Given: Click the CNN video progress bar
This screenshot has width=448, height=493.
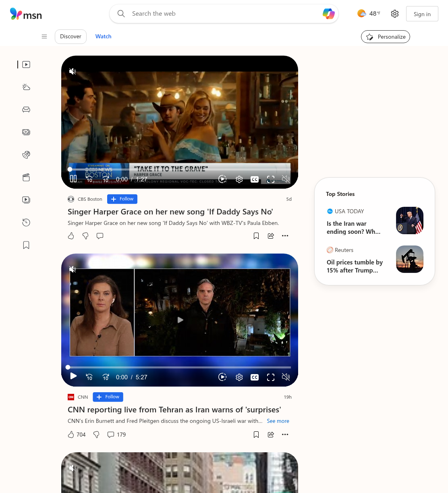Looking at the screenshot, I should pos(180,367).
